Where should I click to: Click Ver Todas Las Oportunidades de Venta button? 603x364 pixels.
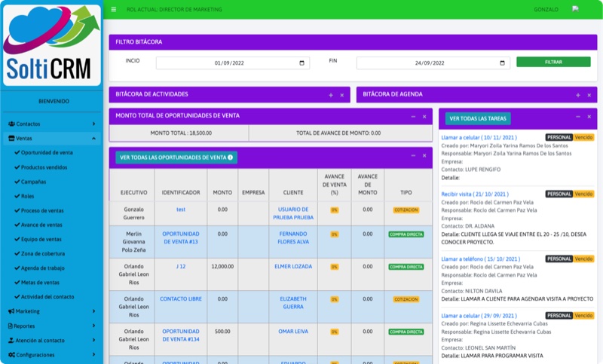[176, 158]
